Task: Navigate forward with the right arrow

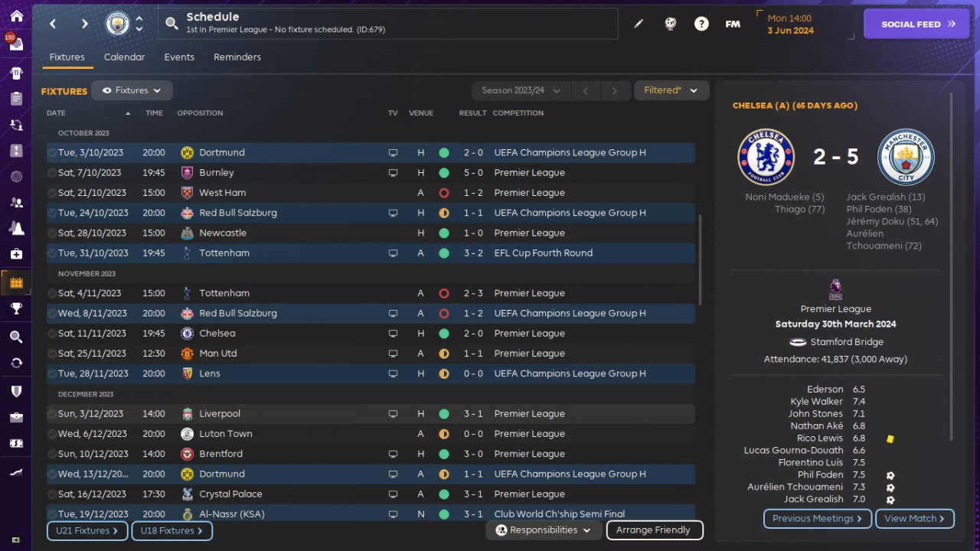Action: coord(85,24)
